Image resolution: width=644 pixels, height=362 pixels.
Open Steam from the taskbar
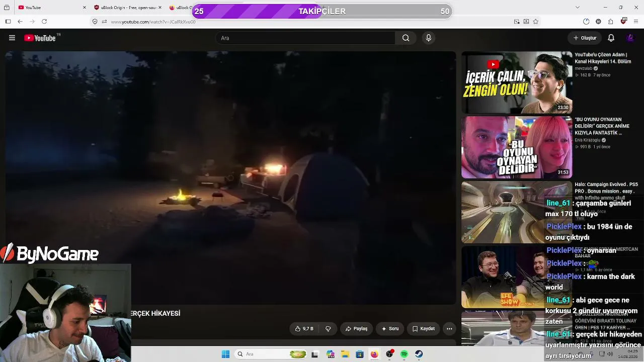tap(419, 354)
